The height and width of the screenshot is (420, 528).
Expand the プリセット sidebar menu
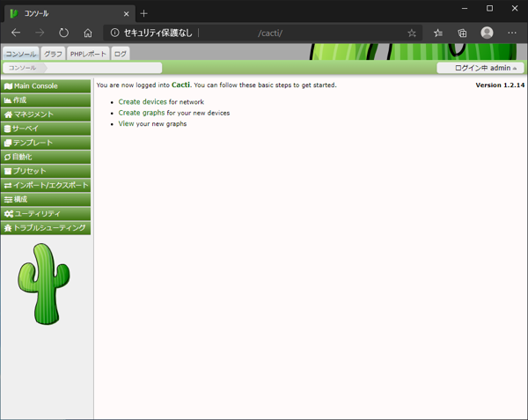point(46,171)
